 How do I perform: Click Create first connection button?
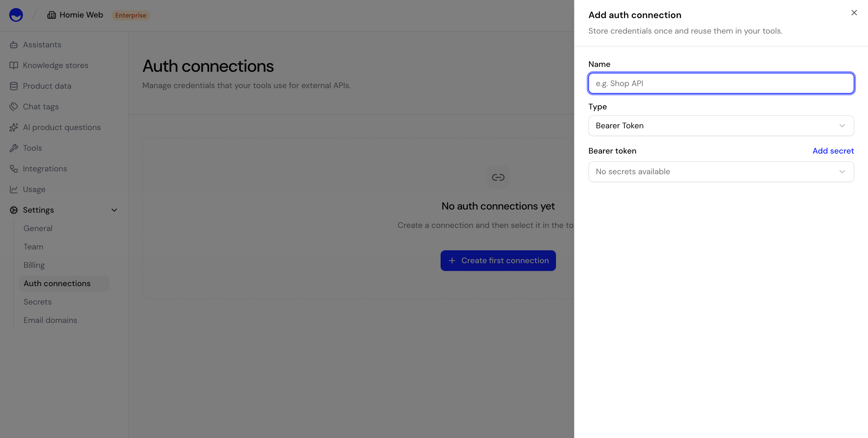click(x=498, y=260)
